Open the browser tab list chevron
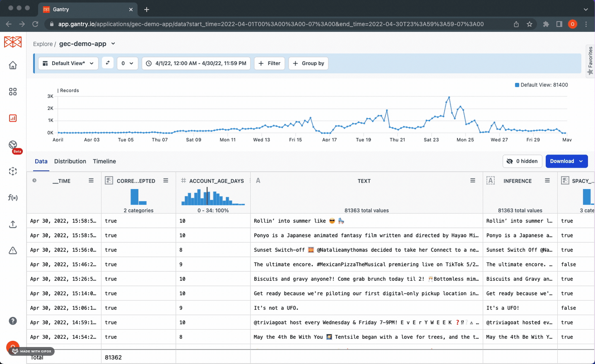 (x=585, y=9)
